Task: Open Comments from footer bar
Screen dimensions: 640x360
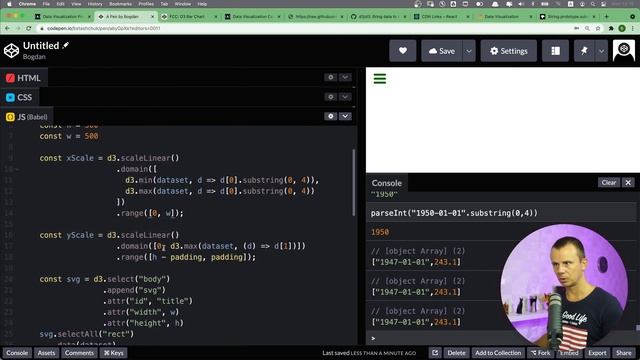Action: [79, 353]
